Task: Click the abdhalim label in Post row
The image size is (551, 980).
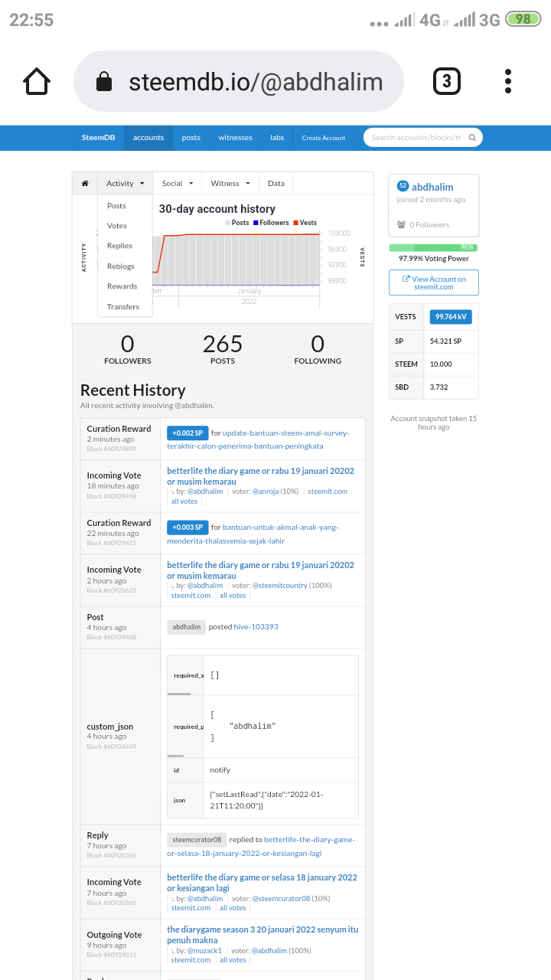Action: coord(186,626)
